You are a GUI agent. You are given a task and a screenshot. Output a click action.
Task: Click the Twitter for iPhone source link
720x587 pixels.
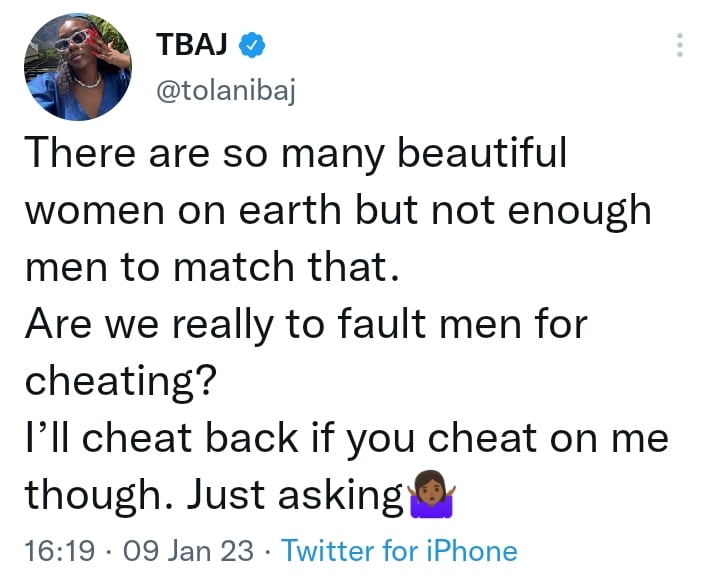coord(400,551)
